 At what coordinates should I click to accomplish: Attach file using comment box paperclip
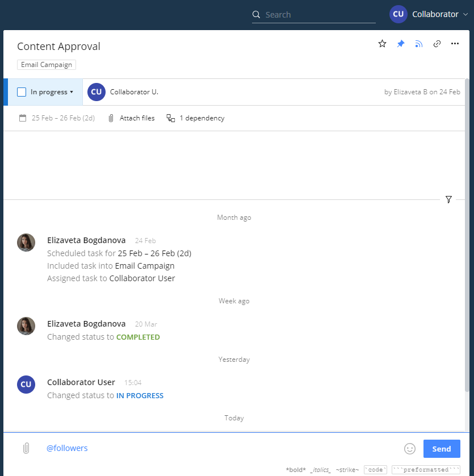point(26,448)
